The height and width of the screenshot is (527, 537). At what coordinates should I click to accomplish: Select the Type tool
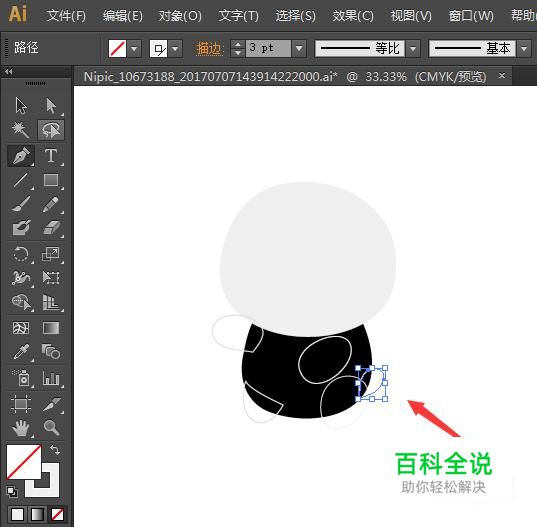click(51, 155)
